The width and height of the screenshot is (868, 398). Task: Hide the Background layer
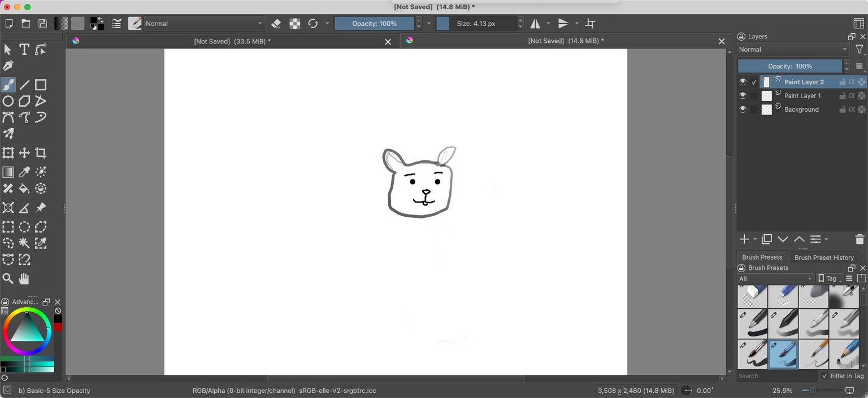743,110
